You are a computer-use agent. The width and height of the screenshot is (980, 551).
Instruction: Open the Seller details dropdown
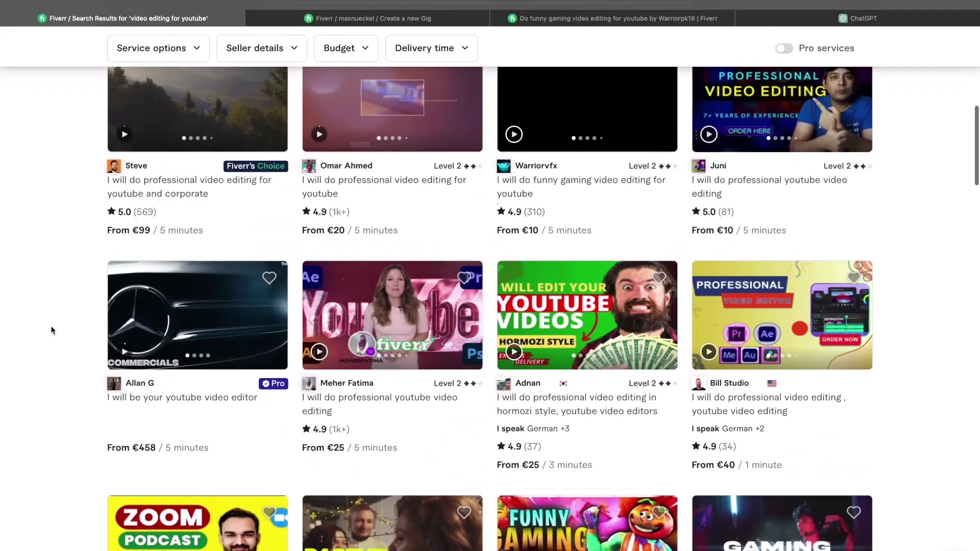pyautogui.click(x=262, y=48)
